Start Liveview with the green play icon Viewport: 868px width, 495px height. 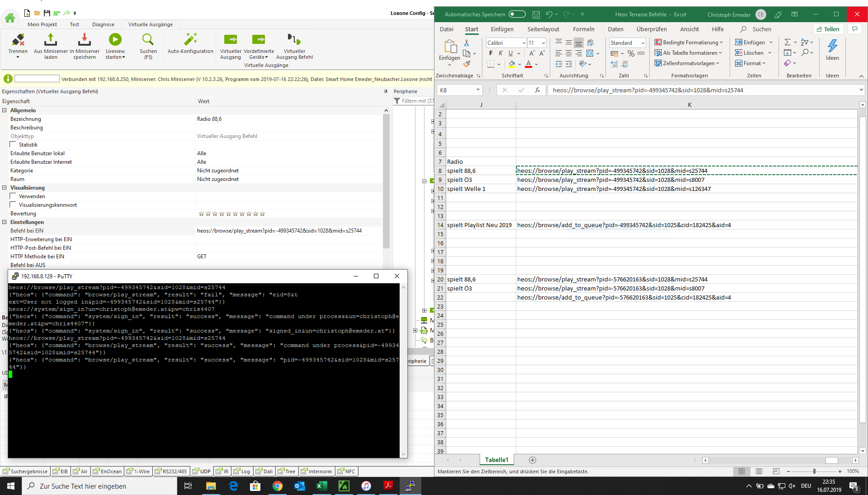[x=115, y=40]
